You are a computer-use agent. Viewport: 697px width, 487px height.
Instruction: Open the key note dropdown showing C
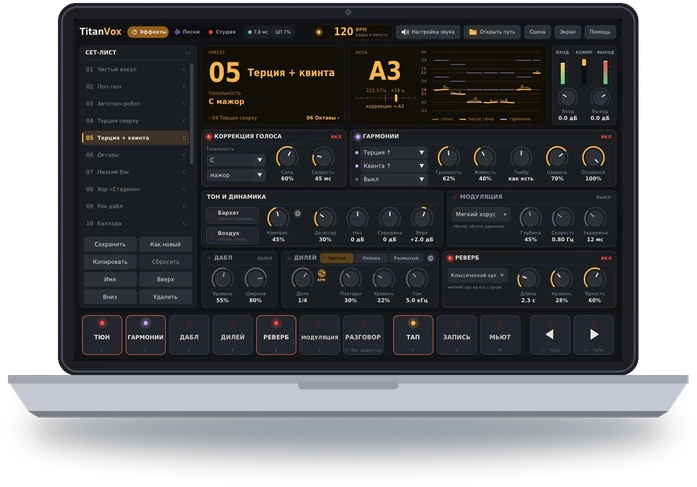(x=236, y=160)
